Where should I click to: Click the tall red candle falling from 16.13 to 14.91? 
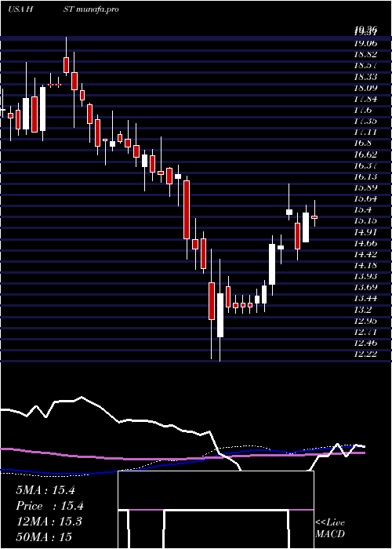(x=187, y=210)
